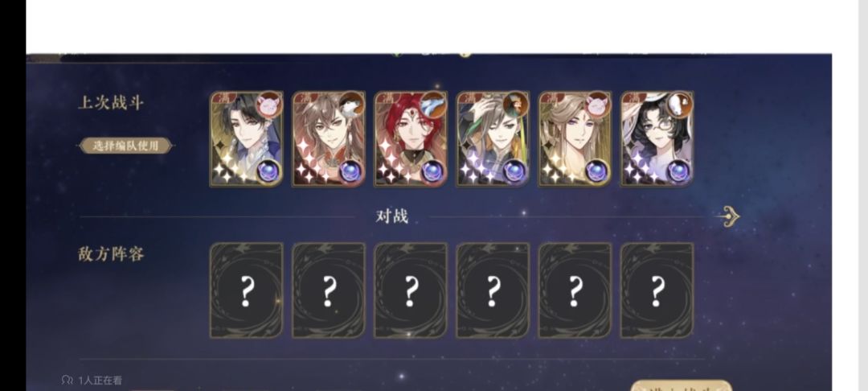Select the black-haired character card with pink pig pet
Viewport: 868px width, 391px height.
click(247, 139)
